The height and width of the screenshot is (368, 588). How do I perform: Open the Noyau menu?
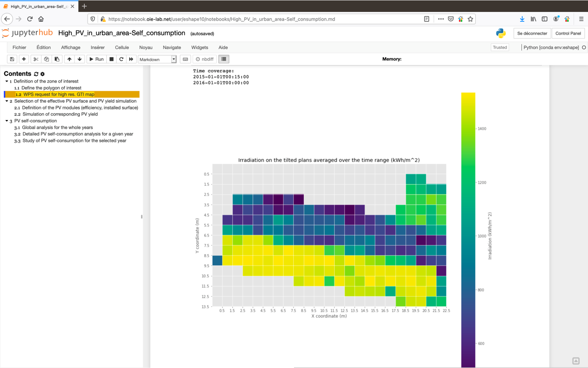pyautogui.click(x=146, y=47)
